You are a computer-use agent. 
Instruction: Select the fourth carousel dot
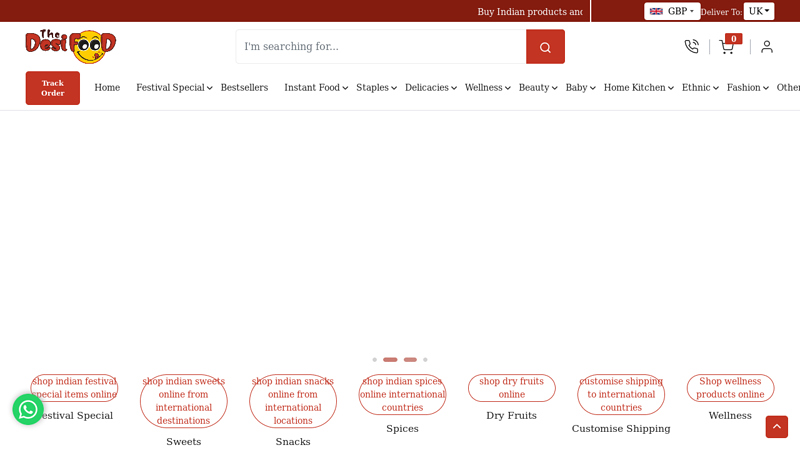tap(425, 360)
